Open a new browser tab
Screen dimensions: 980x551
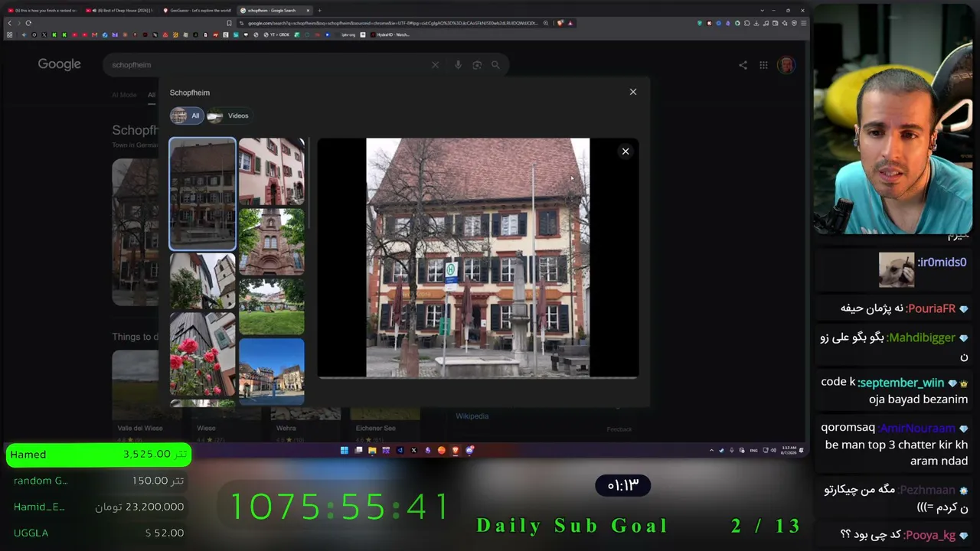(x=319, y=11)
